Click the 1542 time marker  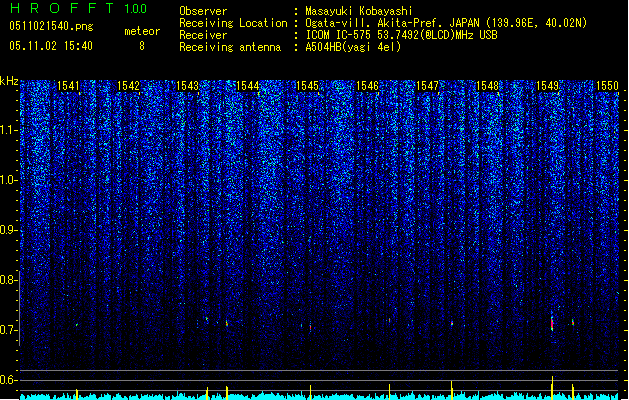pos(128,85)
